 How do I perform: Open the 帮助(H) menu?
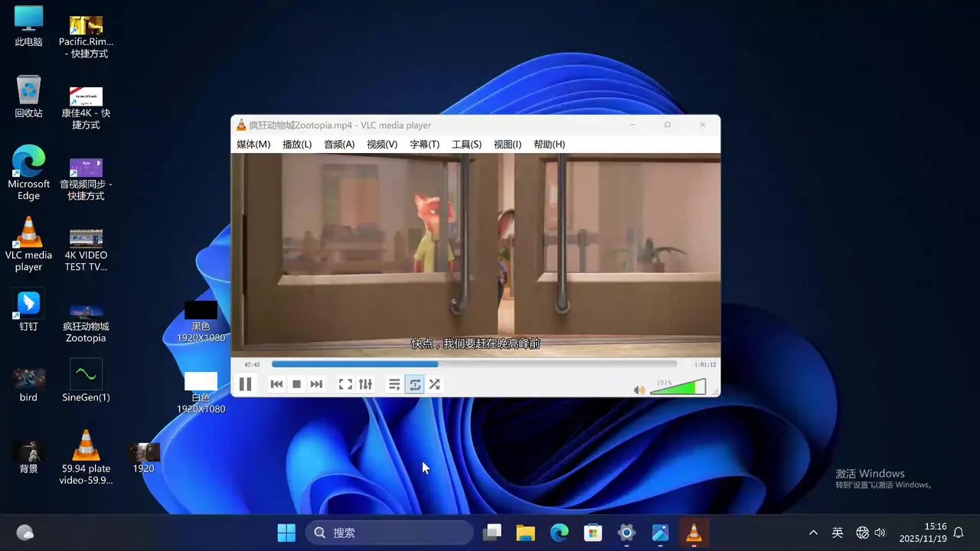coord(549,144)
